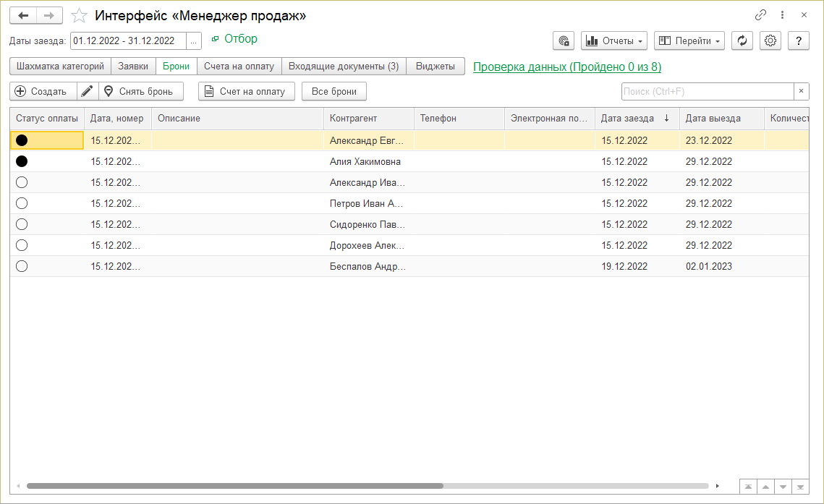824x504 pixels.
Task: Go forward with the right arrow button
Action: (49, 15)
